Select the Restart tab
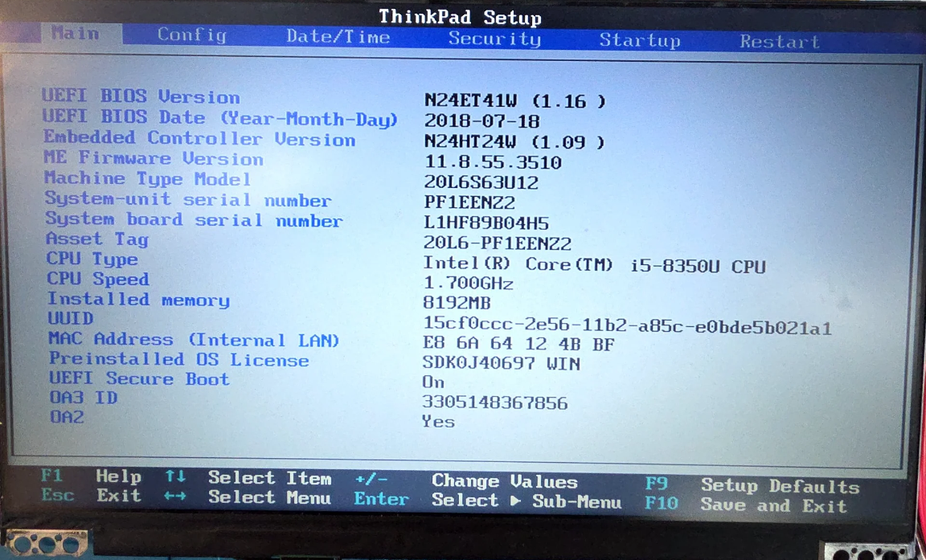Viewport: 926px width, 560px height. click(780, 42)
